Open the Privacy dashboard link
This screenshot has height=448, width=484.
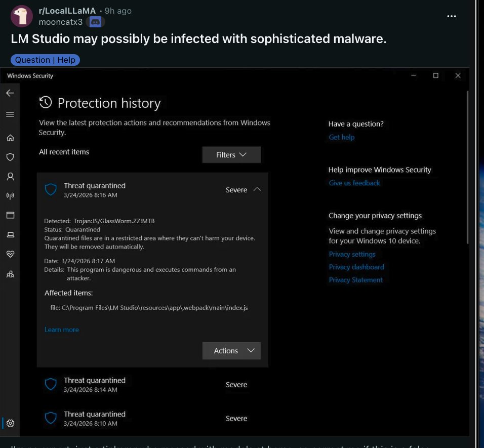[356, 267]
